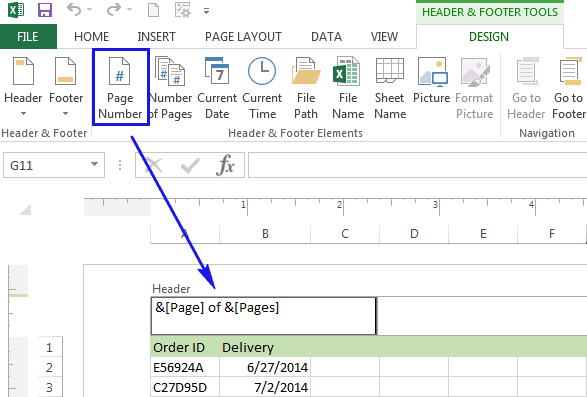
Task: Select column C header
Action: [345, 234]
